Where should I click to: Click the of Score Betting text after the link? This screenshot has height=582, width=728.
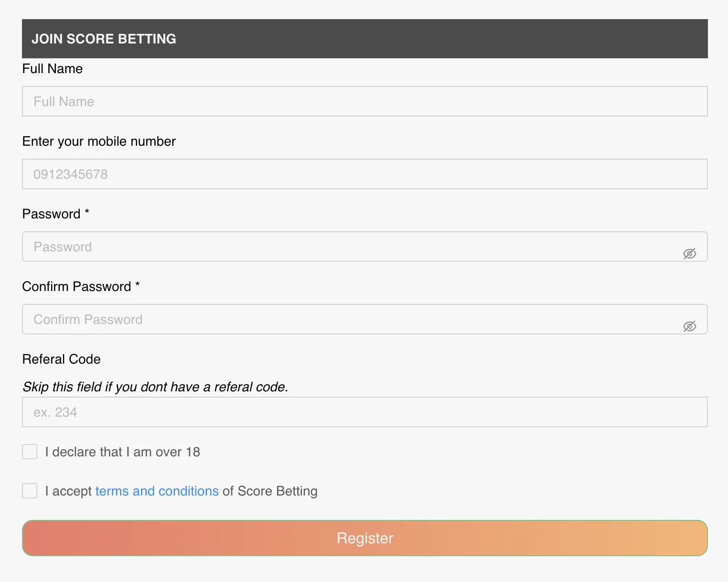coord(270,491)
